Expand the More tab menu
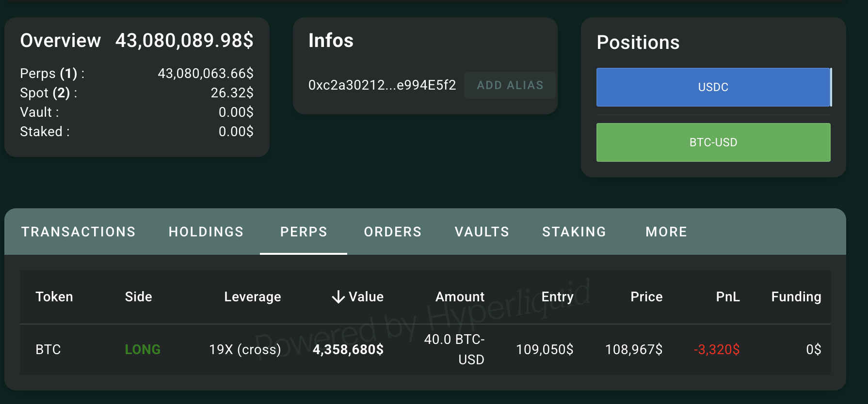This screenshot has height=404, width=868. point(666,232)
